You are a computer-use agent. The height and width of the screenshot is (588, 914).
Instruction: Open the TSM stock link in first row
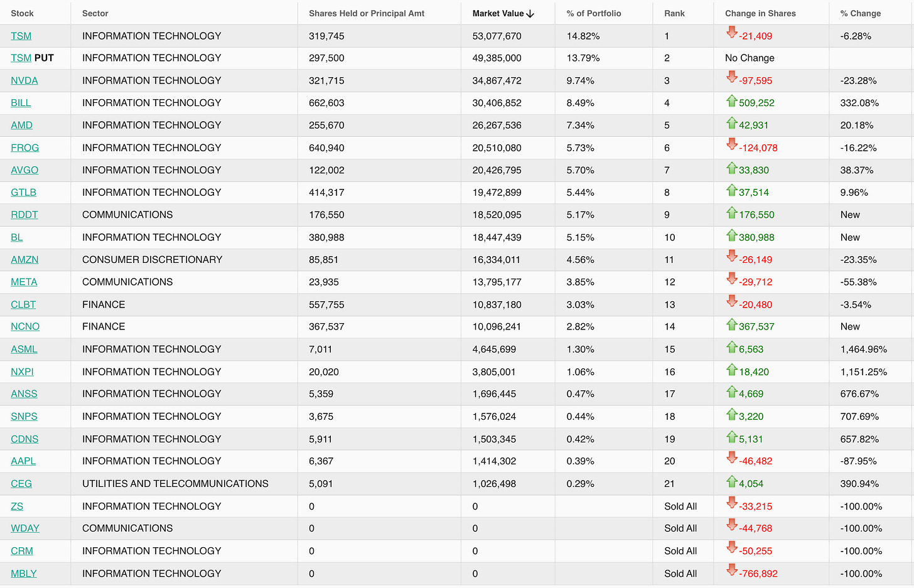tap(21, 36)
